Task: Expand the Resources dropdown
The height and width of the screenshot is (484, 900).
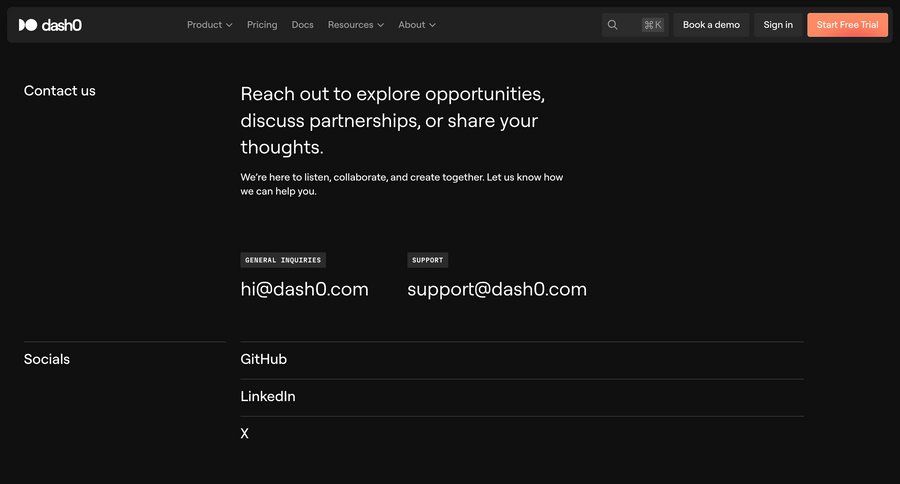Action: coord(356,25)
